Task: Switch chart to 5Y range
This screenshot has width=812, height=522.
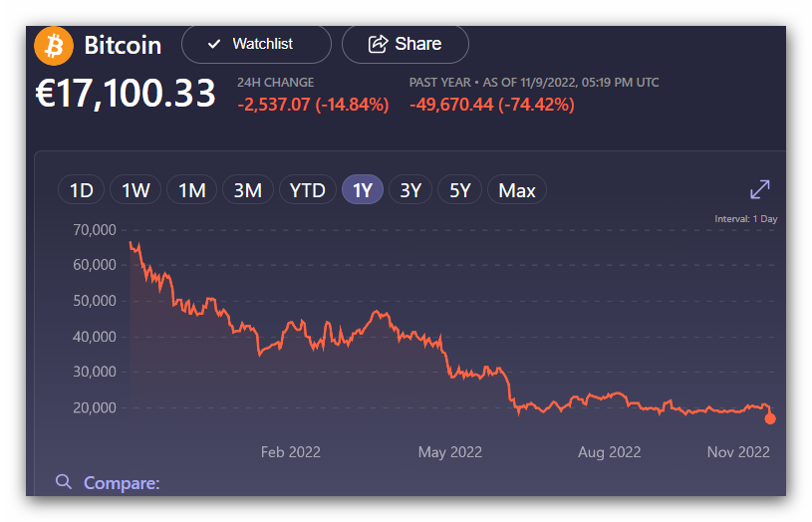Action: coord(459,190)
